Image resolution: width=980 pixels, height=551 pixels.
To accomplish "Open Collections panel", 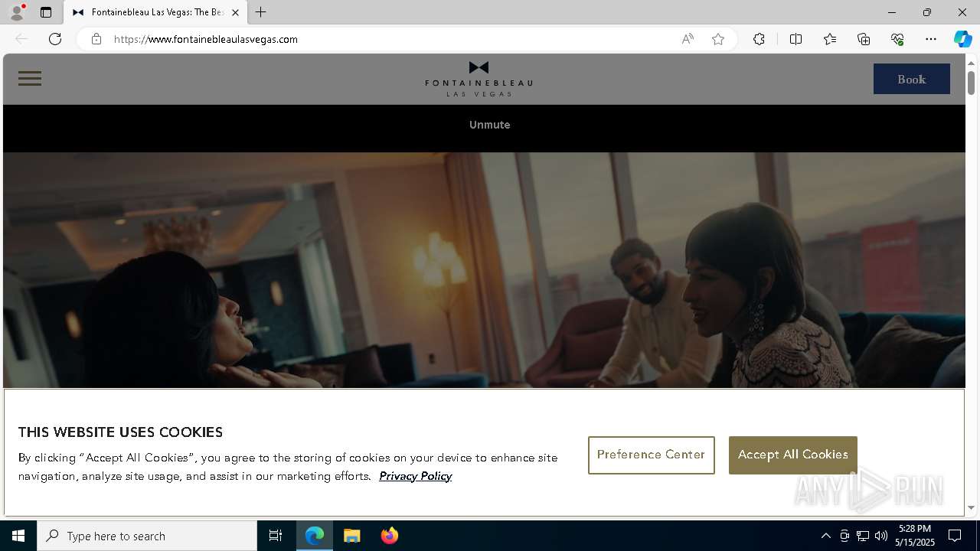I will click(864, 39).
